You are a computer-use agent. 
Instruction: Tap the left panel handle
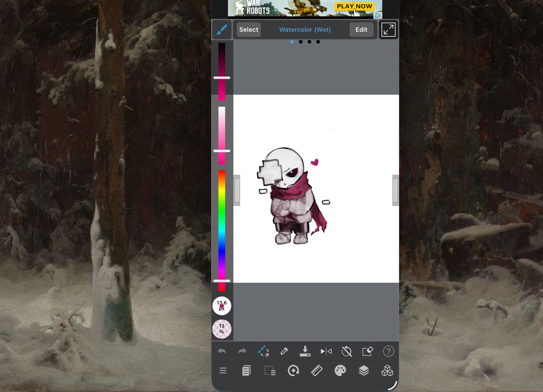point(237,190)
